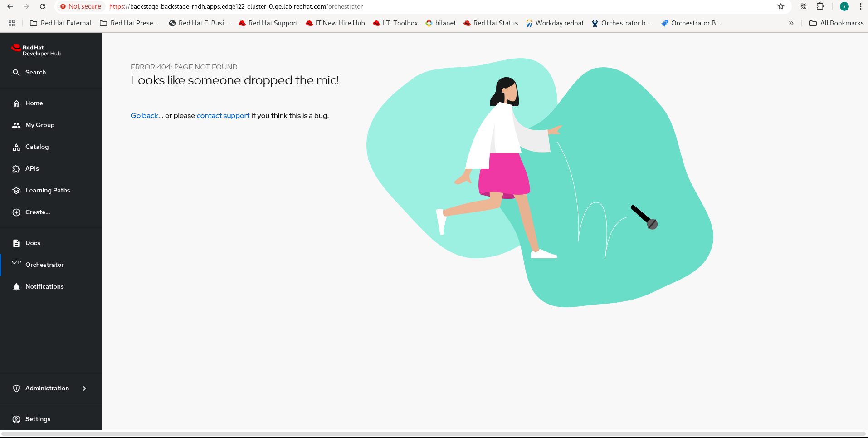
Task: Click the Red Hat Developer Hub logo
Action: pyautogui.click(x=36, y=50)
